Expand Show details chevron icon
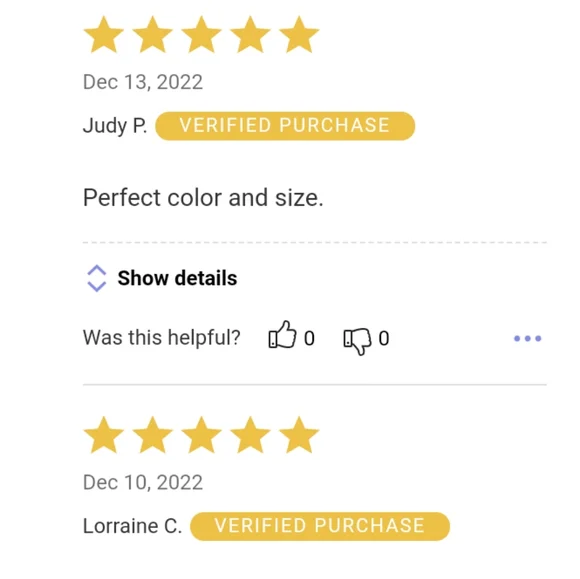 pyautogui.click(x=97, y=278)
